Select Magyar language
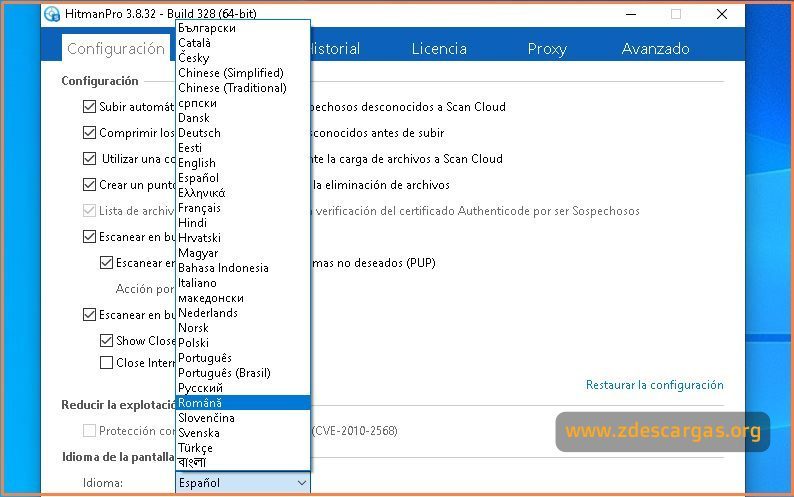Viewport: 794px width, 497px height. (243, 253)
